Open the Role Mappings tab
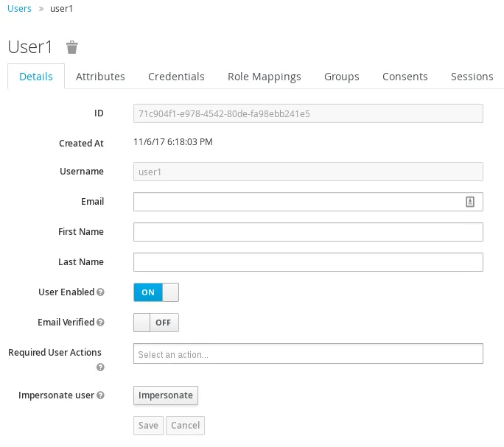This screenshot has width=504, height=447. [265, 77]
